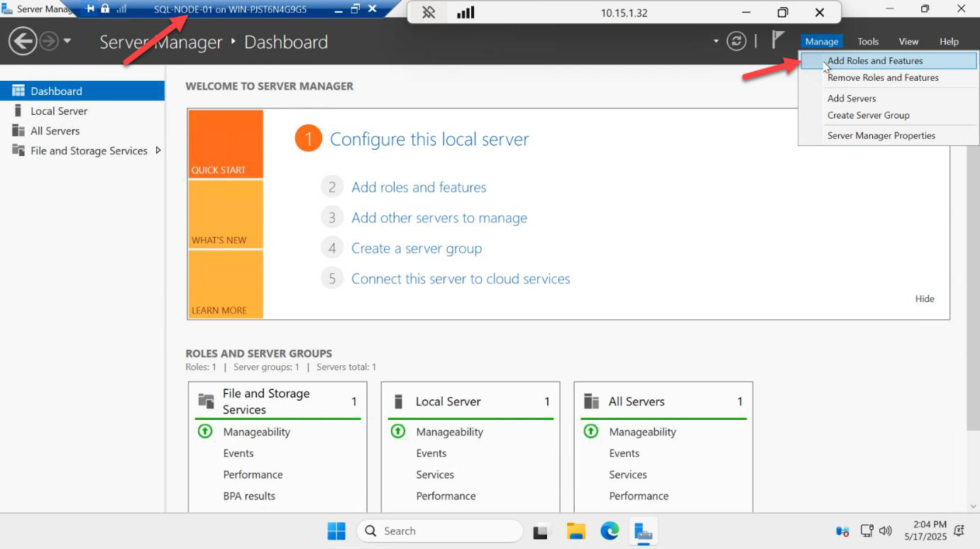Image resolution: width=980 pixels, height=549 pixels.
Task: Open BPA results in File and Storage tile
Action: pyautogui.click(x=249, y=496)
